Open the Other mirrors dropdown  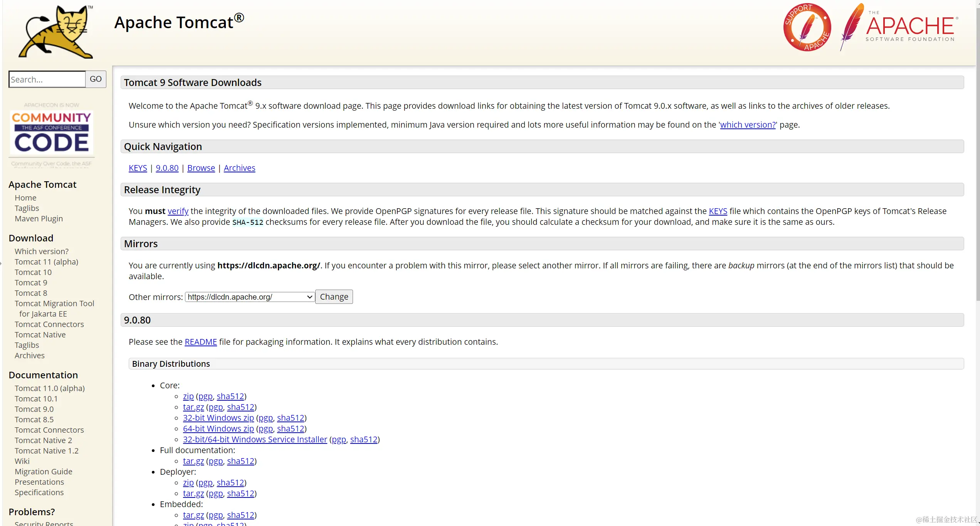point(249,297)
